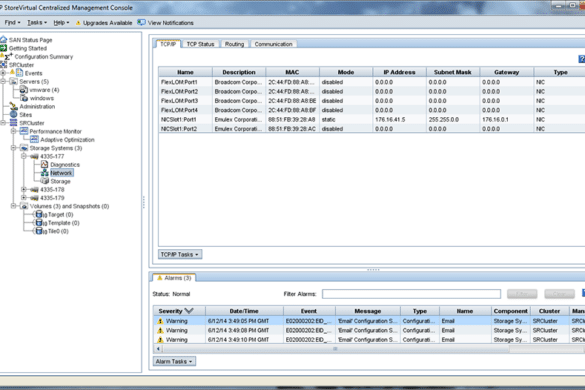The height and width of the screenshot is (390, 585).
Task: Click the Storage icon under 4335-177
Action: 45,181
